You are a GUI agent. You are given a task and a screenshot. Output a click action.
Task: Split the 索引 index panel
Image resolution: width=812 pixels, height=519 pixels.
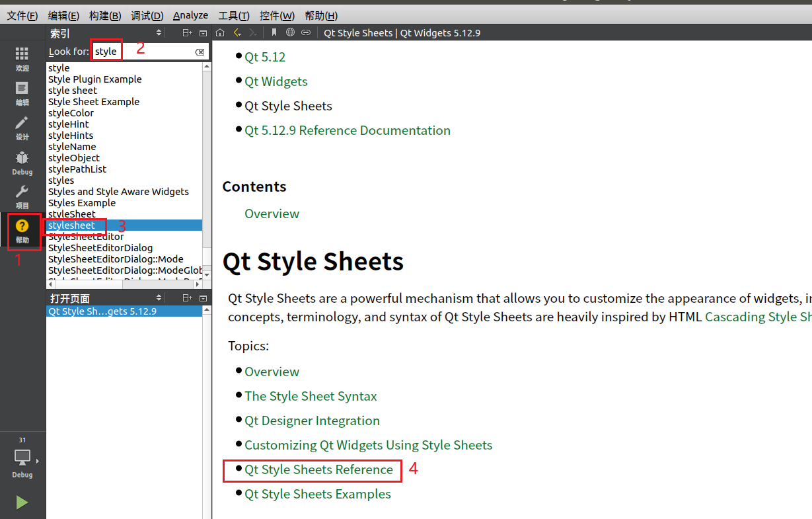click(188, 32)
